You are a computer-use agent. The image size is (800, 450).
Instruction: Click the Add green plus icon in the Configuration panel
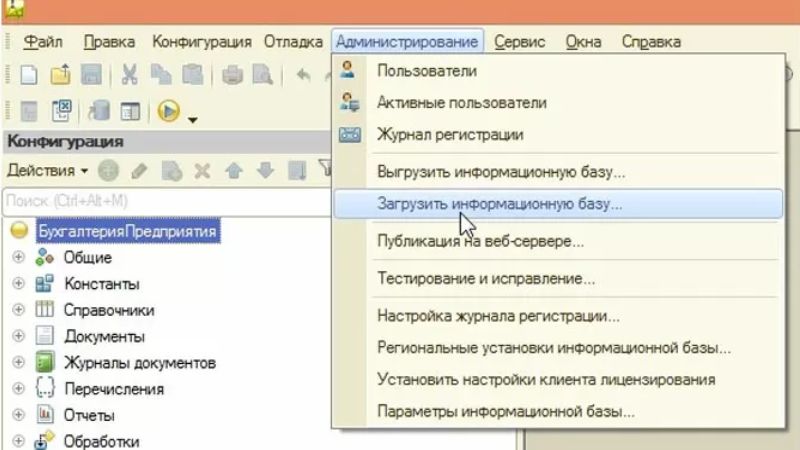pyautogui.click(x=108, y=170)
